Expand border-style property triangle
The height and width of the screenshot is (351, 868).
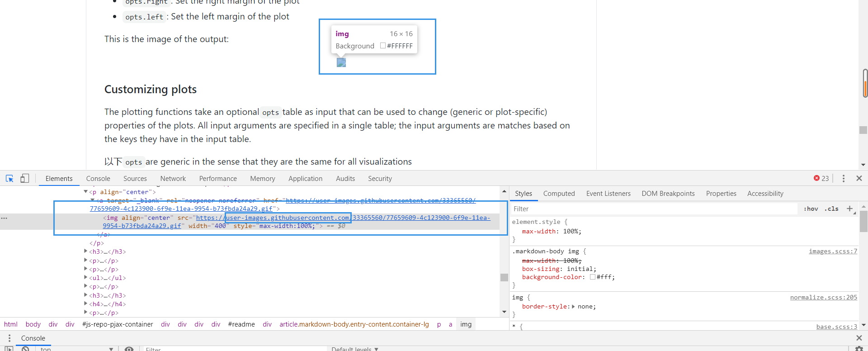coord(573,307)
